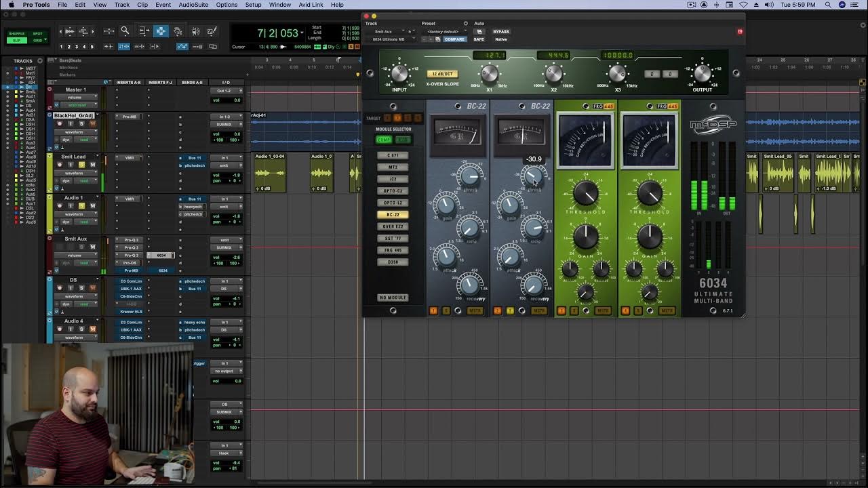Open the Setup menu
Image resolution: width=868 pixels, height=488 pixels.
tap(253, 5)
